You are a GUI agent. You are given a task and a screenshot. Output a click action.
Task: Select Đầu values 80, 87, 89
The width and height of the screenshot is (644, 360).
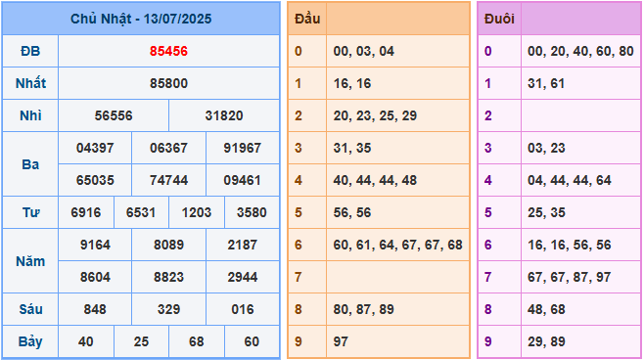pos(364,309)
